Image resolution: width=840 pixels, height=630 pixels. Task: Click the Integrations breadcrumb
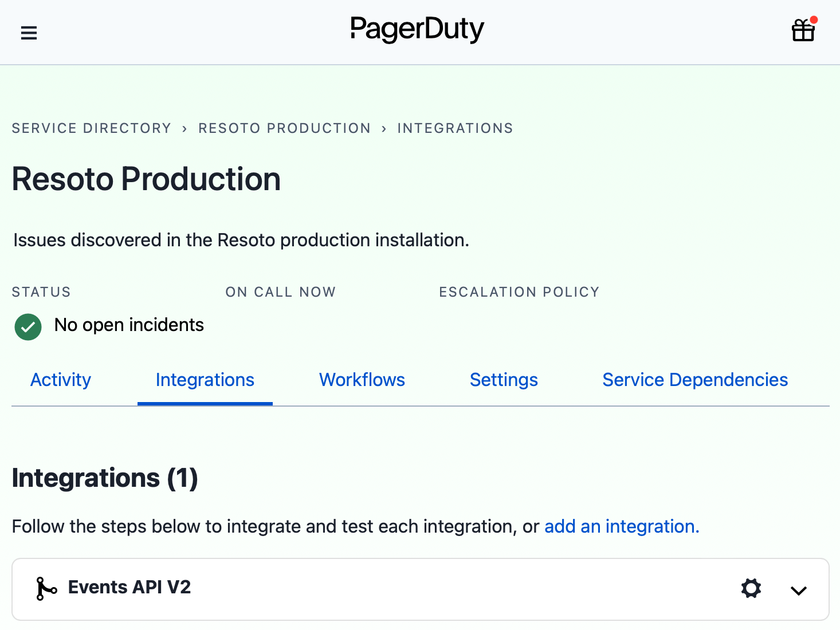coord(456,128)
